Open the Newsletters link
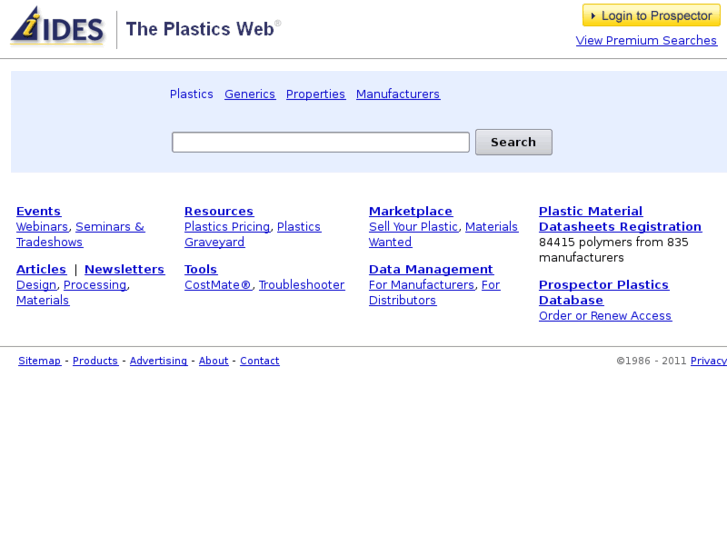Viewport: 727px width, 545px height. (124, 269)
